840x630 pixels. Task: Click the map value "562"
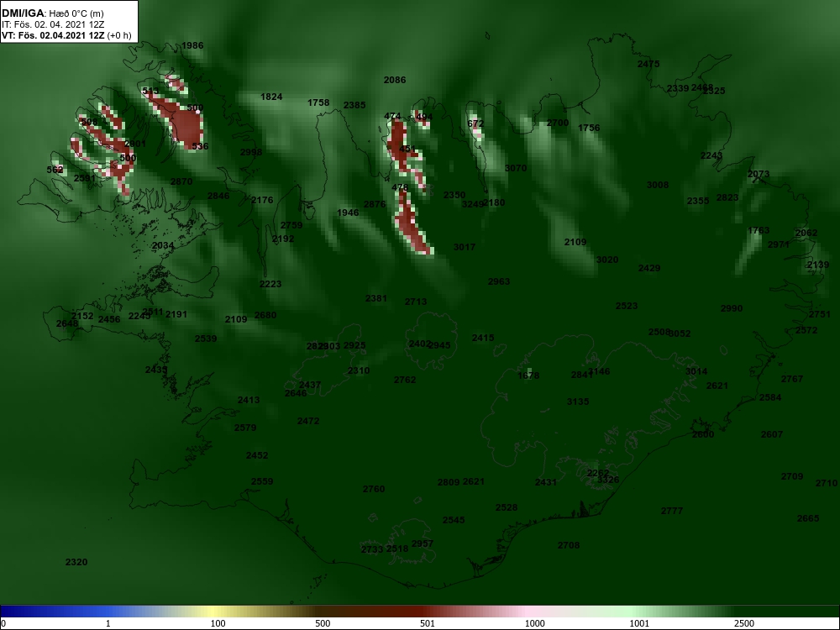pyautogui.click(x=55, y=170)
